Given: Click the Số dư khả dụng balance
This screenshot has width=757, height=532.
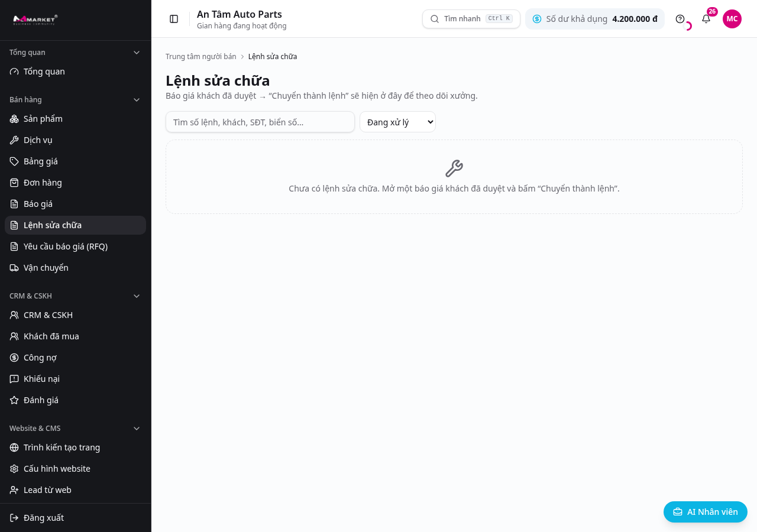Looking at the screenshot, I should point(595,19).
